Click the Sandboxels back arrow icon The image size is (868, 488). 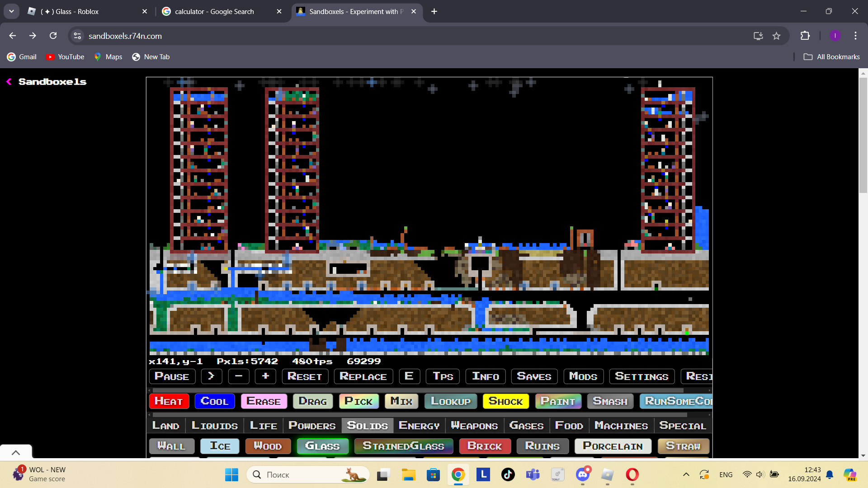point(9,82)
